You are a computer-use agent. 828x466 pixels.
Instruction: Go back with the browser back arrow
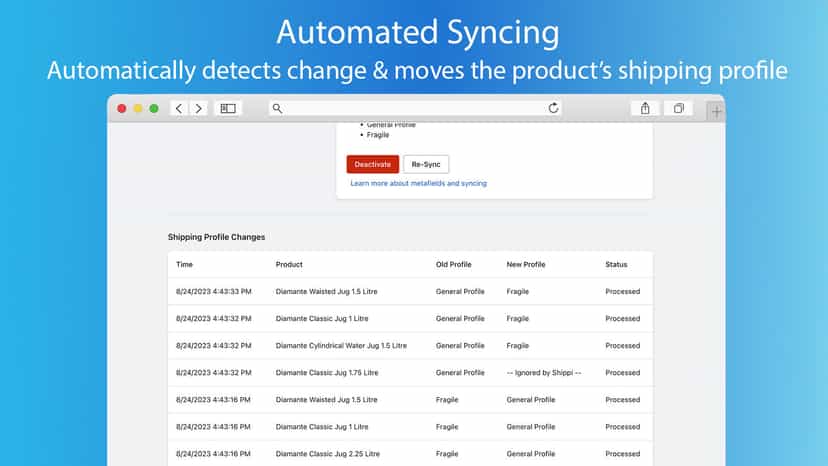(x=179, y=108)
